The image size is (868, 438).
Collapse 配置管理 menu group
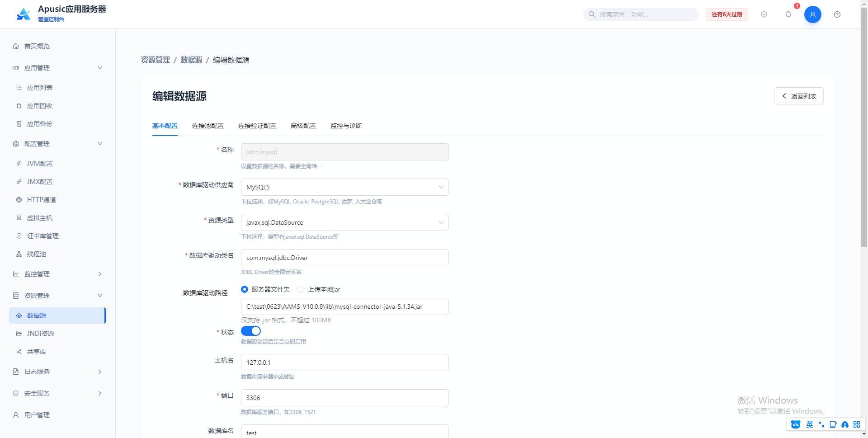click(58, 144)
